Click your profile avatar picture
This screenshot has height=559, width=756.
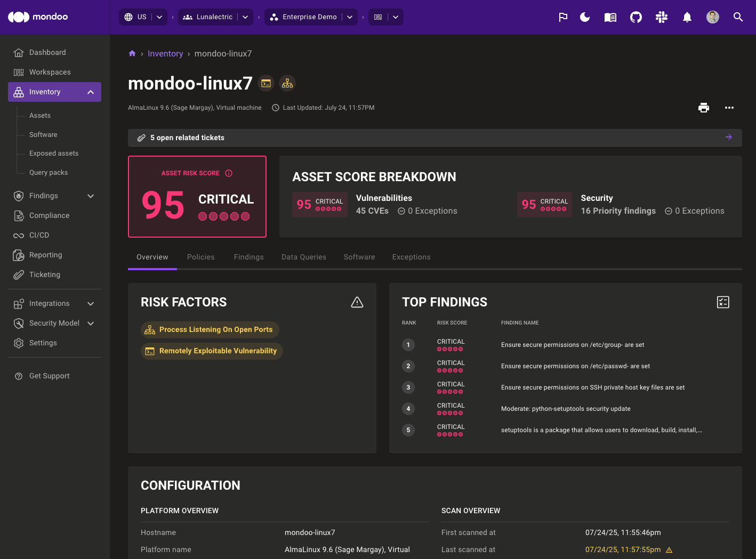pyautogui.click(x=713, y=17)
